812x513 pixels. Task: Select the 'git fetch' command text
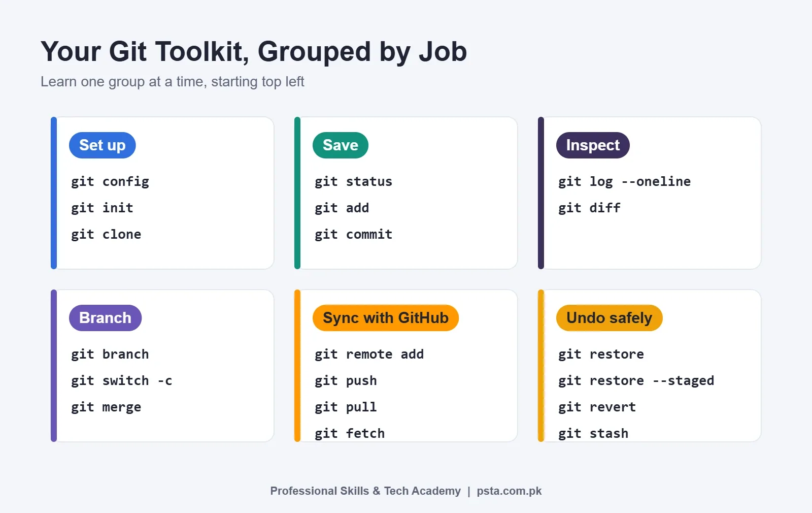350,434
